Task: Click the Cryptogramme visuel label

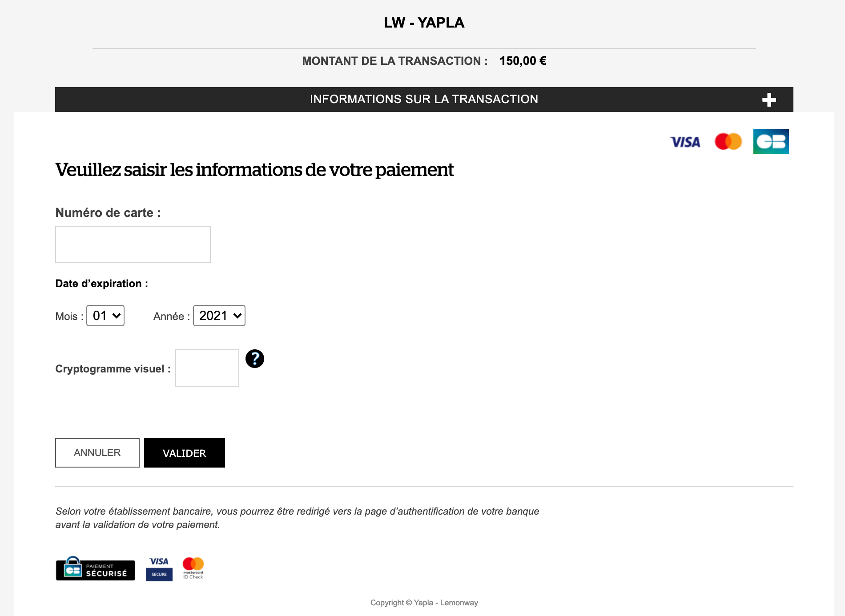Action: click(x=113, y=369)
